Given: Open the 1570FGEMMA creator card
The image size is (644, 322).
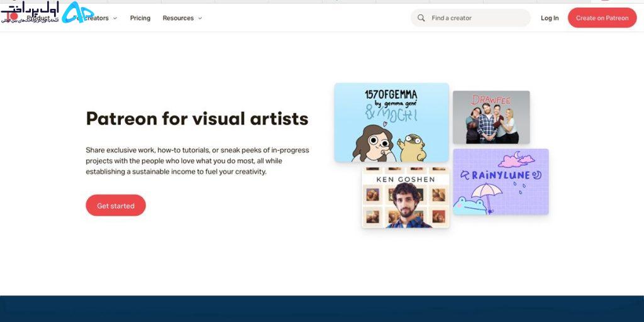Looking at the screenshot, I should tap(391, 123).
